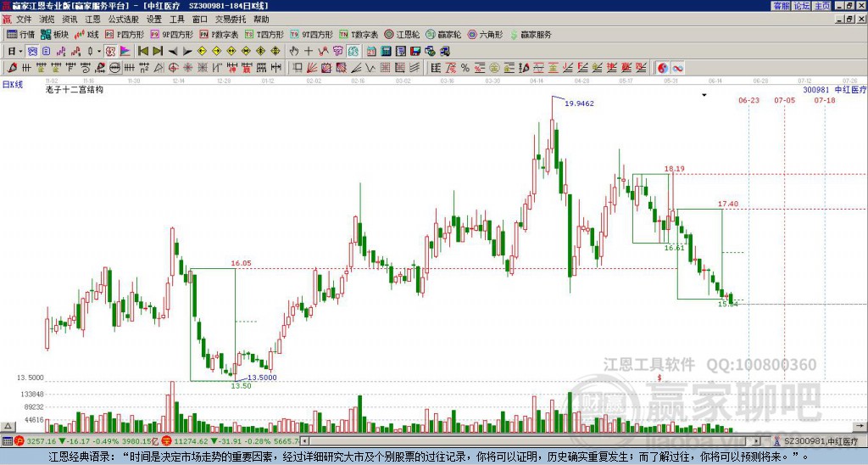Screen dimensions: 868x465
Task: Select the red pen drawing tool
Action: [x=12, y=68]
